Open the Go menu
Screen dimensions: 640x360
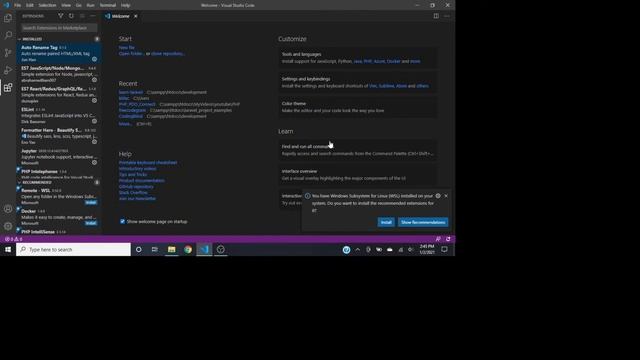click(79, 5)
